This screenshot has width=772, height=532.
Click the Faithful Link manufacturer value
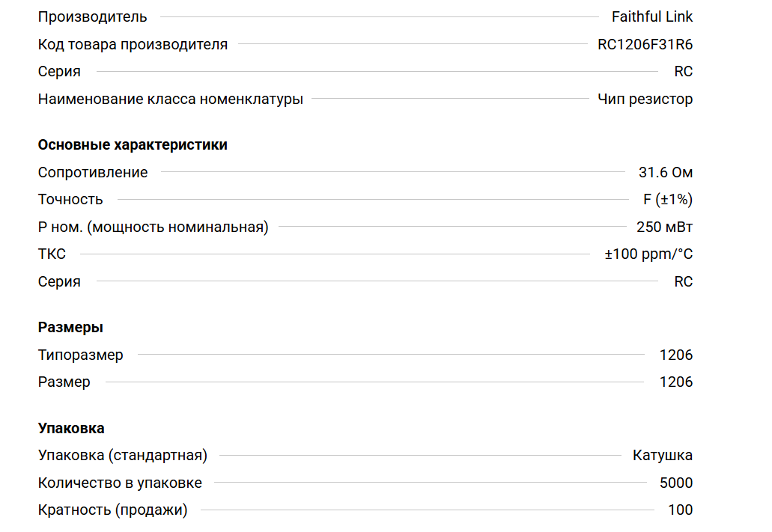[651, 16]
